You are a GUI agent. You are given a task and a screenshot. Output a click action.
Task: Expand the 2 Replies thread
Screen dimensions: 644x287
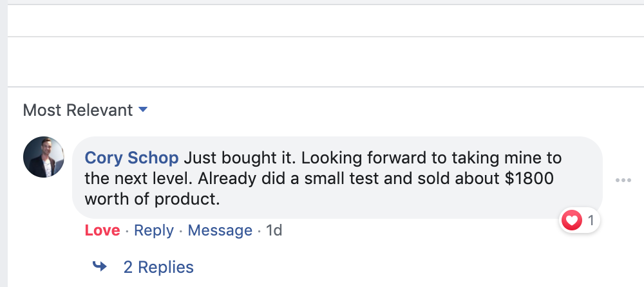[158, 267]
